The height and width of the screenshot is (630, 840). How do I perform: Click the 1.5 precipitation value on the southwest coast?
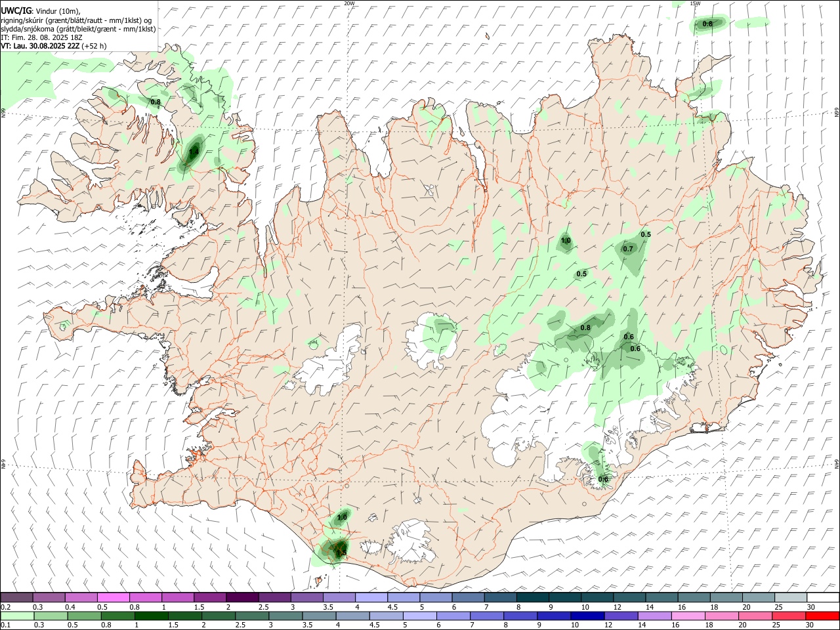pos(341,553)
